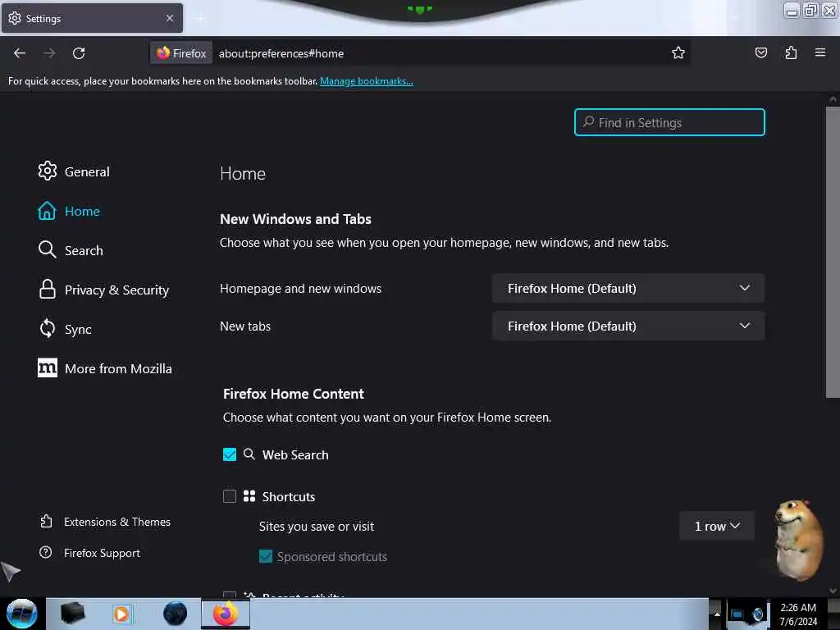Click the vertical scrollbar thumb

[x=833, y=252]
